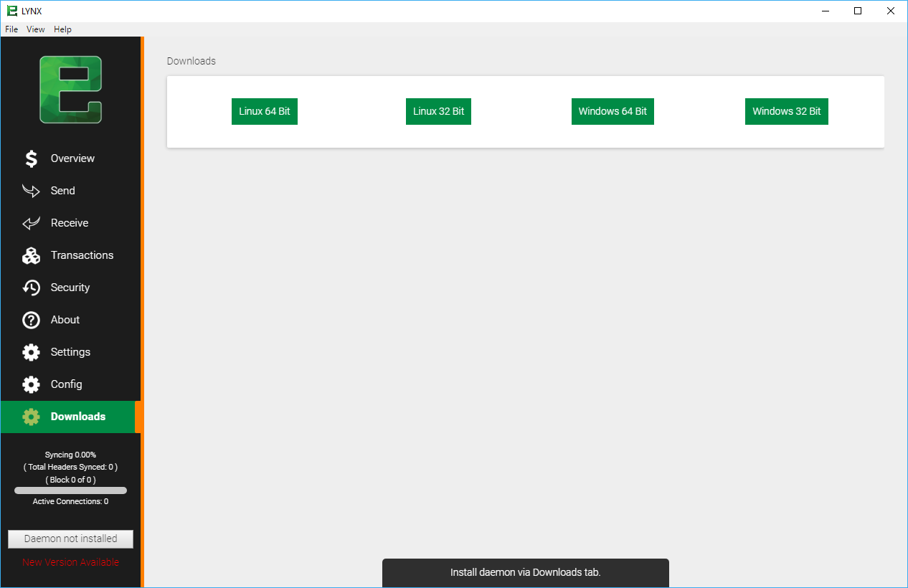Click the Install daemon notification toast

526,573
